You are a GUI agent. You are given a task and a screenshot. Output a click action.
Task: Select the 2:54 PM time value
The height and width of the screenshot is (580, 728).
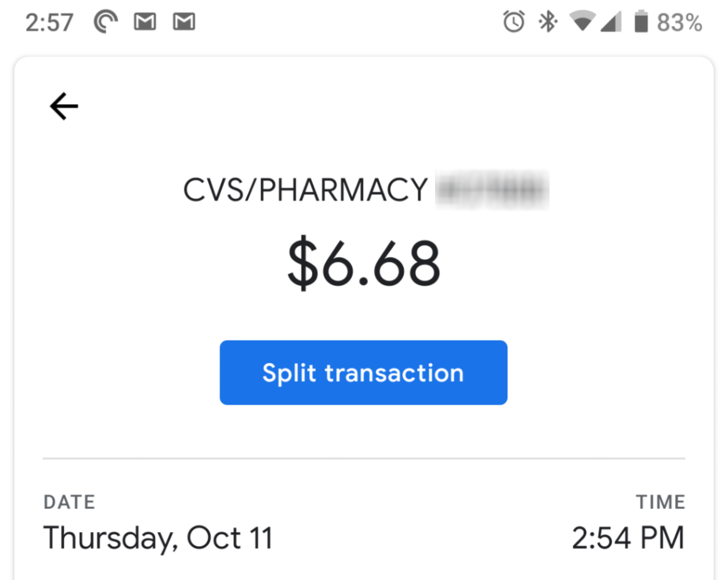coord(628,538)
